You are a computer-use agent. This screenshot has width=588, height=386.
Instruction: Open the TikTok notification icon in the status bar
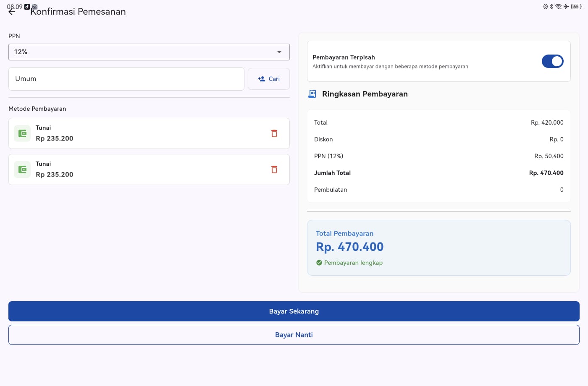(27, 7)
